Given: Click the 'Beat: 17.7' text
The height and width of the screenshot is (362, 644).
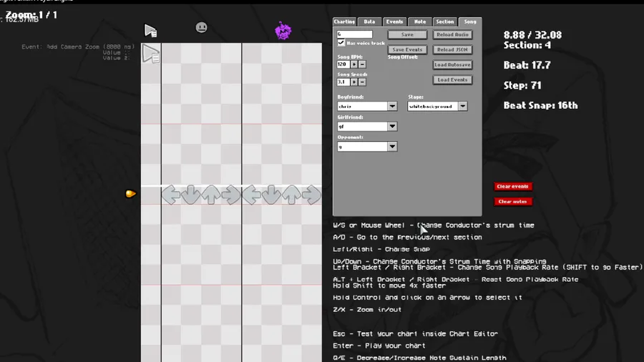Looking at the screenshot, I should click(x=527, y=65).
